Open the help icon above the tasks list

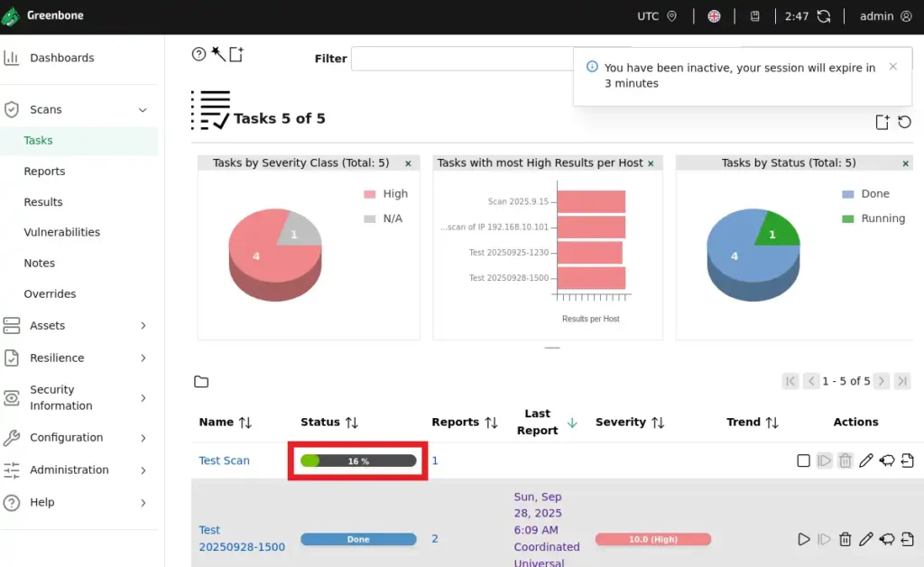(x=199, y=54)
